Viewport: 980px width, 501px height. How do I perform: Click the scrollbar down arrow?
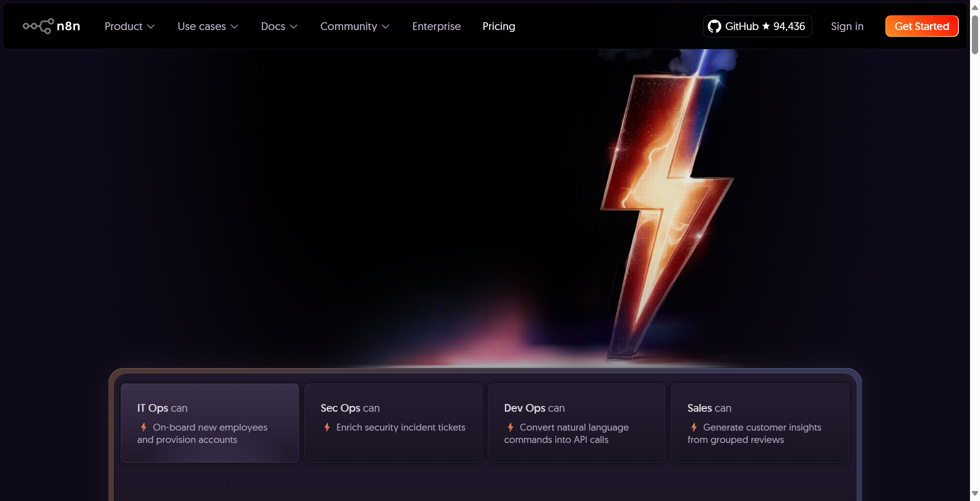point(975,493)
